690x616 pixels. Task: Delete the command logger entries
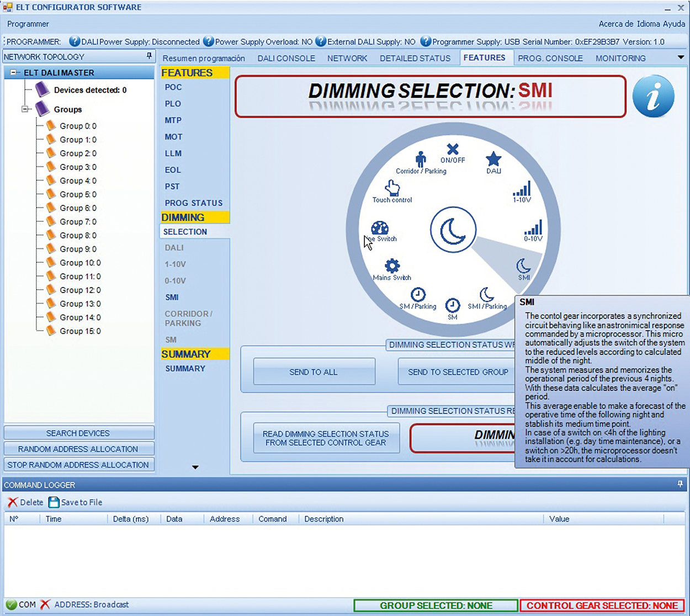(x=25, y=502)
